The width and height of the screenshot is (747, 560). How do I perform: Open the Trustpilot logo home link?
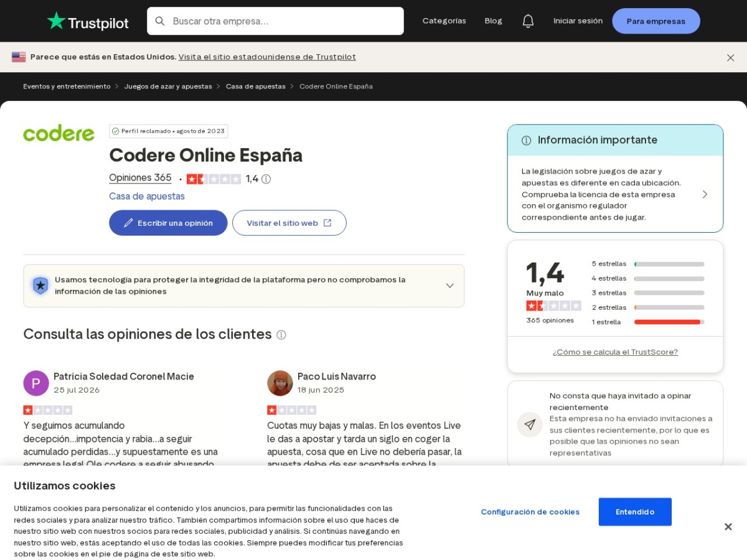(x=88, y=21)
